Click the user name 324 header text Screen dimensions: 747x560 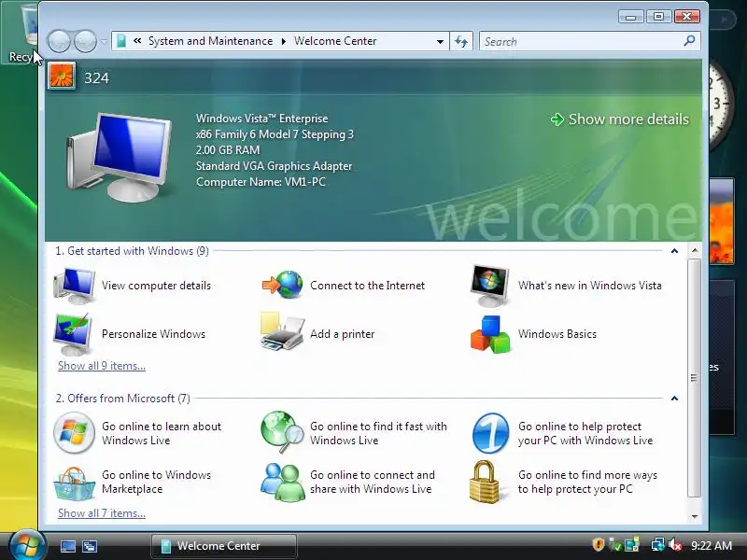coord(96,78)
